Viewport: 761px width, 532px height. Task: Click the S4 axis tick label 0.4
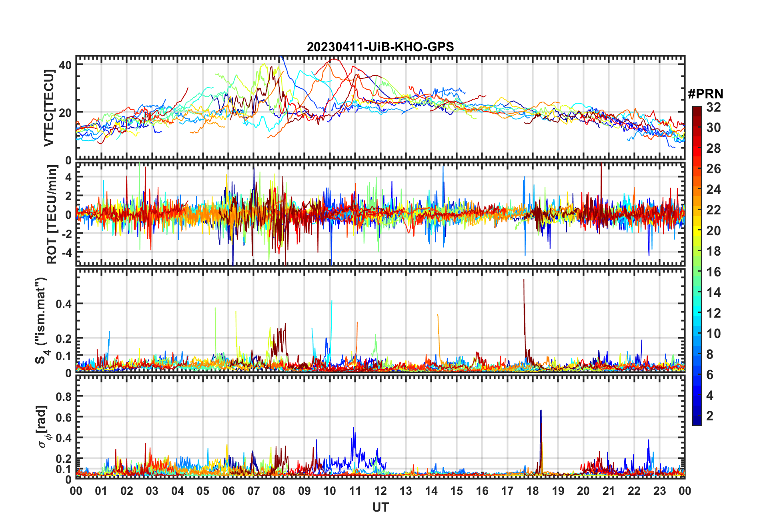click(x=63, y=304)
